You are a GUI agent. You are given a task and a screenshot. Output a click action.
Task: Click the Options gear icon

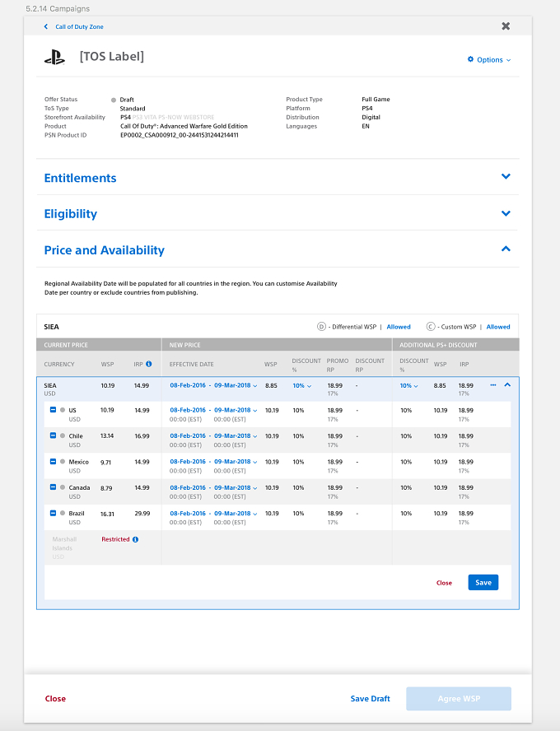tap(470, 59)
